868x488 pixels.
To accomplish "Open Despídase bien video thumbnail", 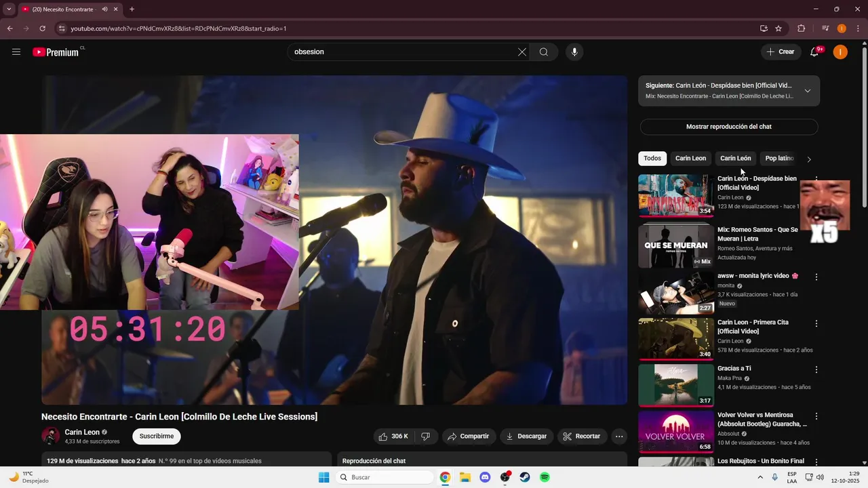I will point(676,196).
